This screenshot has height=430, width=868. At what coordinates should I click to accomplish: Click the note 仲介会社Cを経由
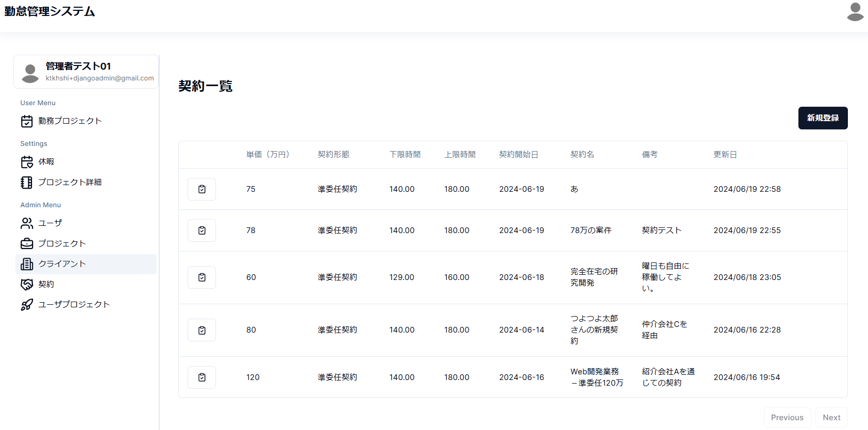(664, 330)
